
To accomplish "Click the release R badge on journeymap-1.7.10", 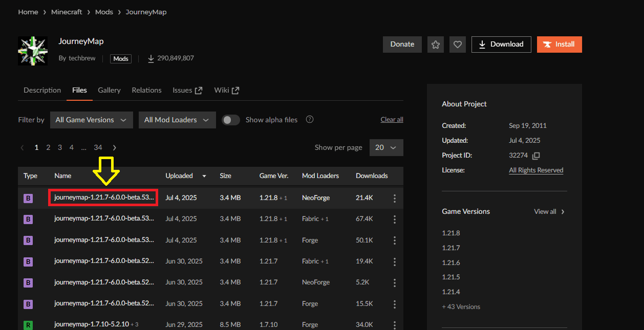I will (x=28, y=324).
